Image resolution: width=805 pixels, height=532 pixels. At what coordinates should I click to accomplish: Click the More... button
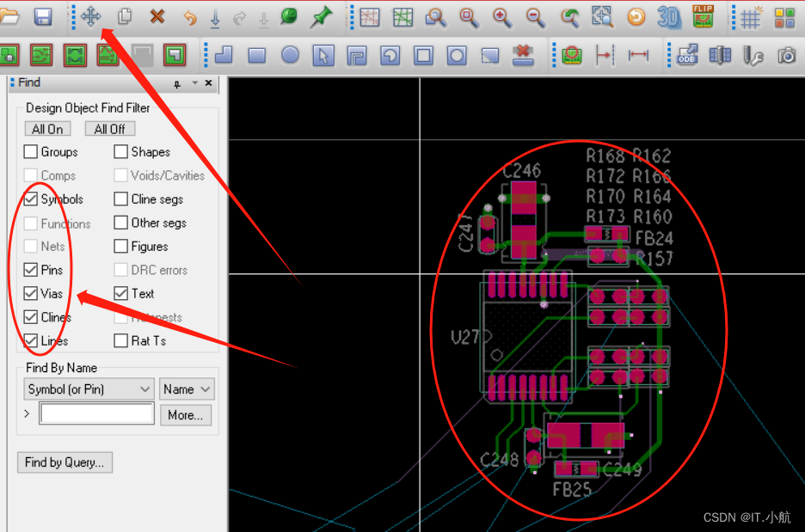pos(185,414)
